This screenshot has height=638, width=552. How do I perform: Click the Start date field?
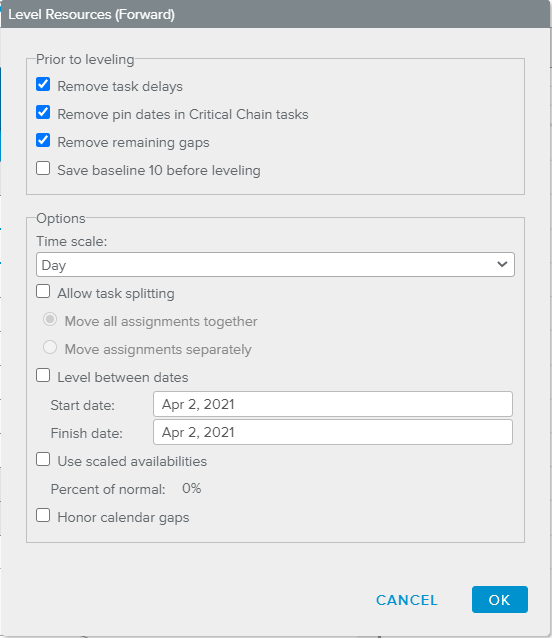[333, 404]
